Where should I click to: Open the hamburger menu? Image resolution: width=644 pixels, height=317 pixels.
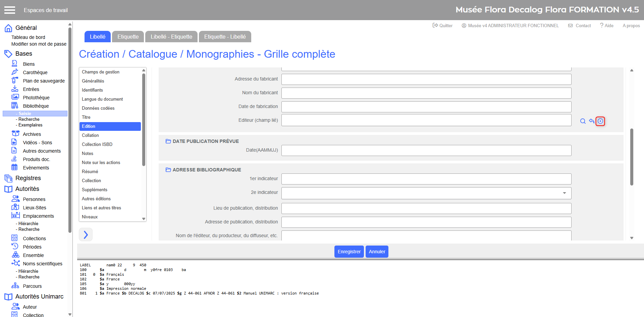click(10, 10)
